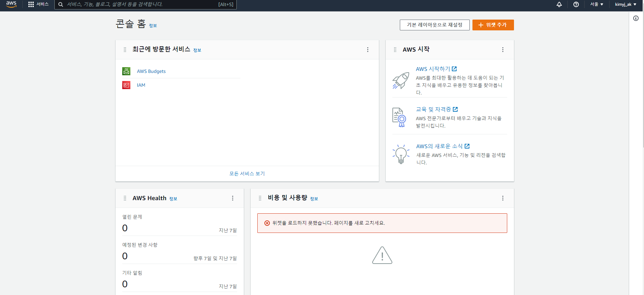
Task: Click the AWS Budgets icon
Action: 126,71
